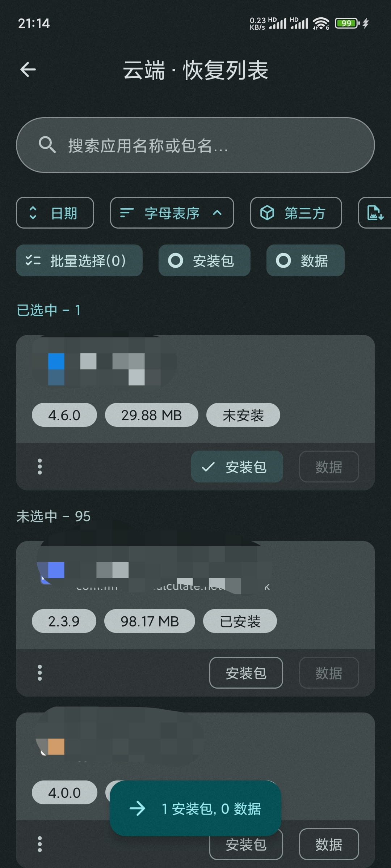Screen dimensions: 391x868
Task: Expand the 日期 sorting options
Action: [x=55, y=213]
